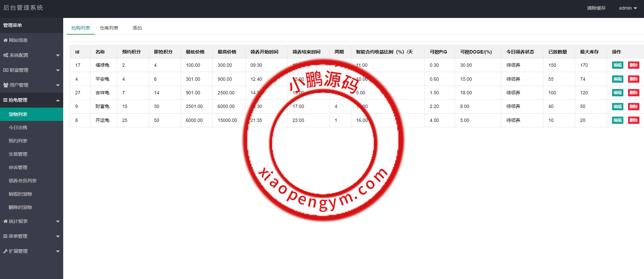
Task: Click the users icon beside 用户管理
Action: [x=6, y=85]
